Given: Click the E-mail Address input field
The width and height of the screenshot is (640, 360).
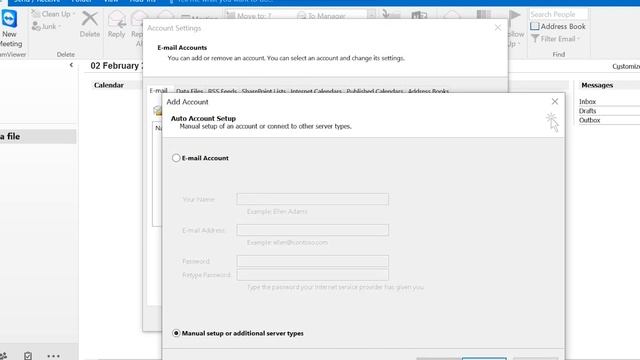Looking at the screenshot, I should pos(313,230).
